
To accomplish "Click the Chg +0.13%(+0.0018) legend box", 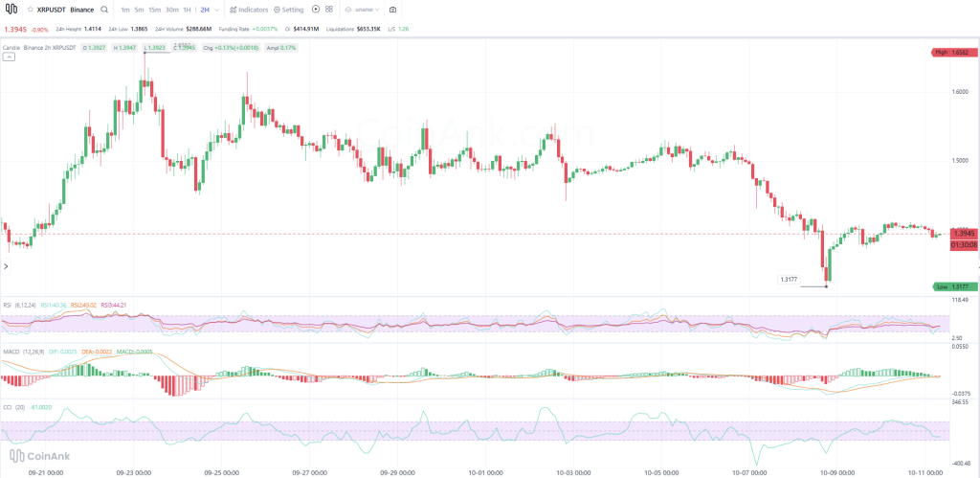I will point(232,48).
